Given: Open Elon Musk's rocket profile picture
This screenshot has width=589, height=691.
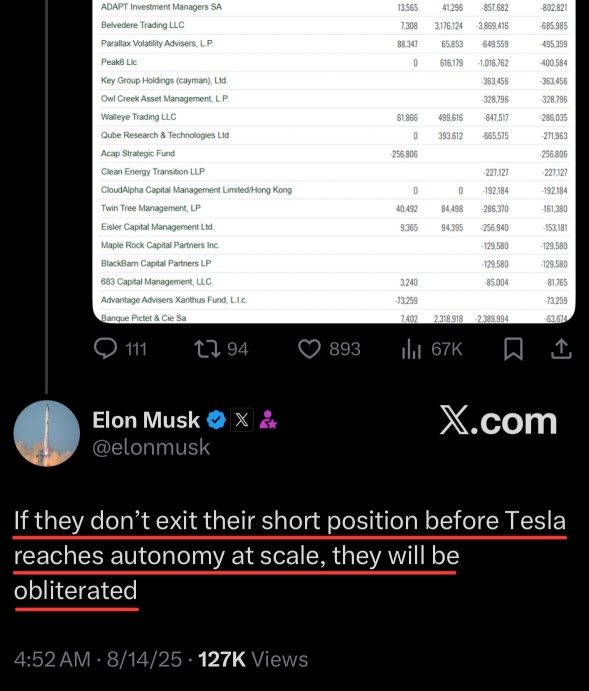Looking at the screenshot, I should click(x=47, y=433).
